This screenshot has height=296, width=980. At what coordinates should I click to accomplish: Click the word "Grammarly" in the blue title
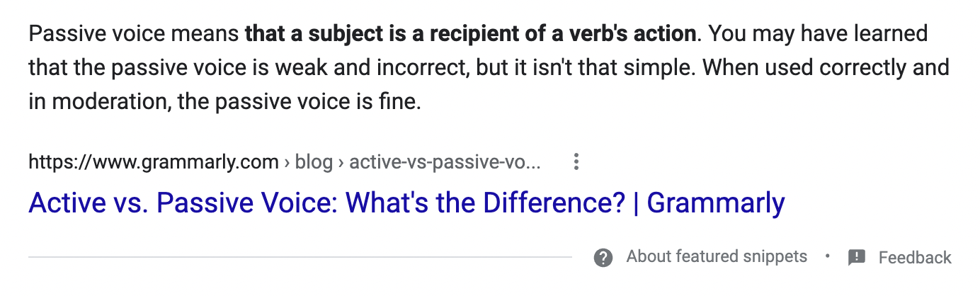(715, 203)
